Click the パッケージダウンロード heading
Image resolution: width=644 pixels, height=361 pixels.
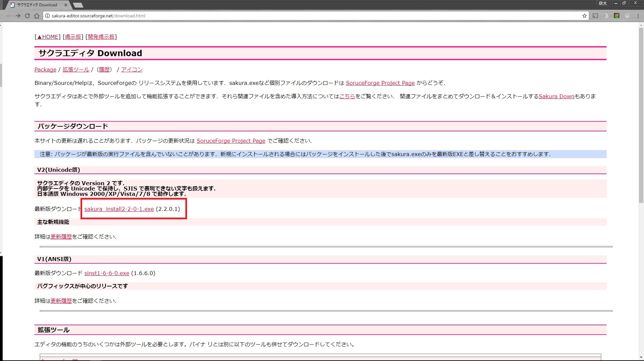click(73, 126)
